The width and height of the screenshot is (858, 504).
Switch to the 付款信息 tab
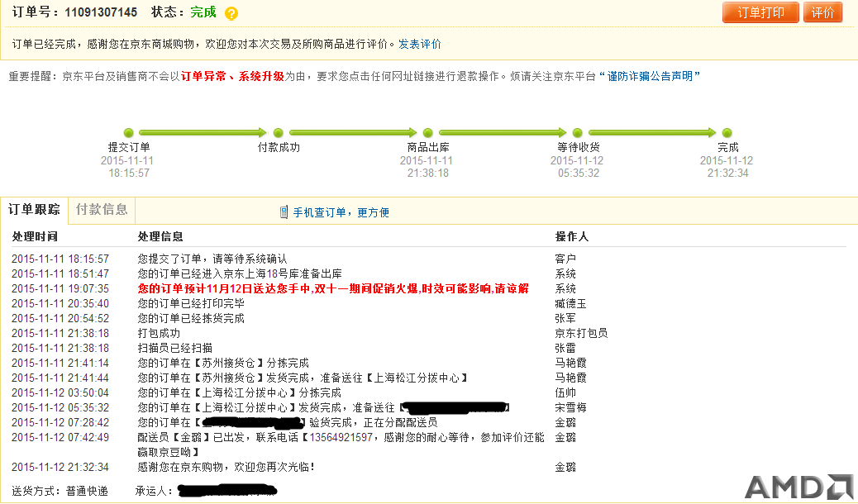tap(102, 210)
